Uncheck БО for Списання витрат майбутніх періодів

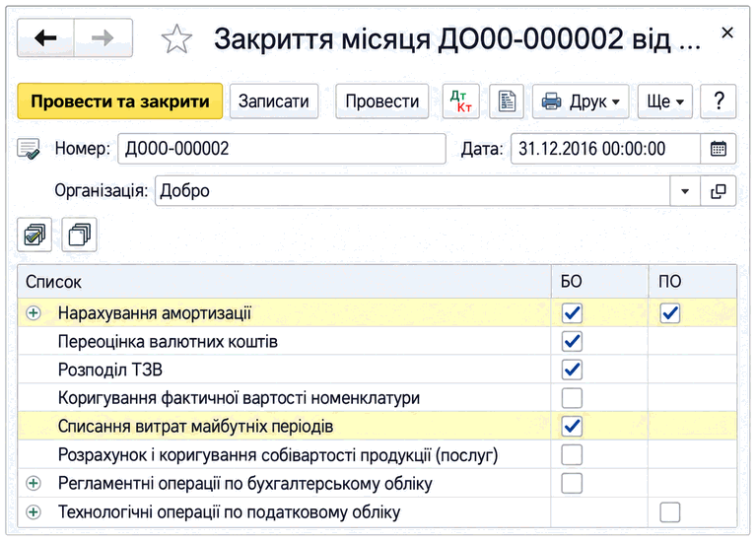pos(572,427)
